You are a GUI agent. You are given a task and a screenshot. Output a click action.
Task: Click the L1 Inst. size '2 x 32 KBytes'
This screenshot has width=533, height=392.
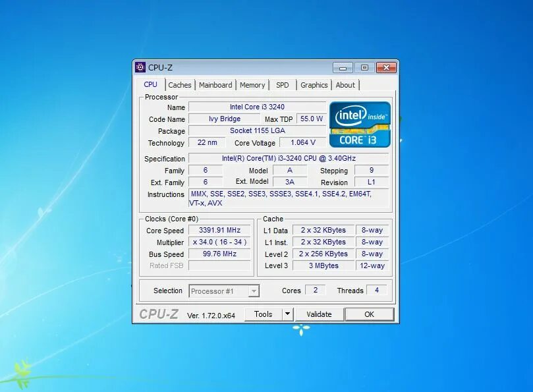(323, 242)
